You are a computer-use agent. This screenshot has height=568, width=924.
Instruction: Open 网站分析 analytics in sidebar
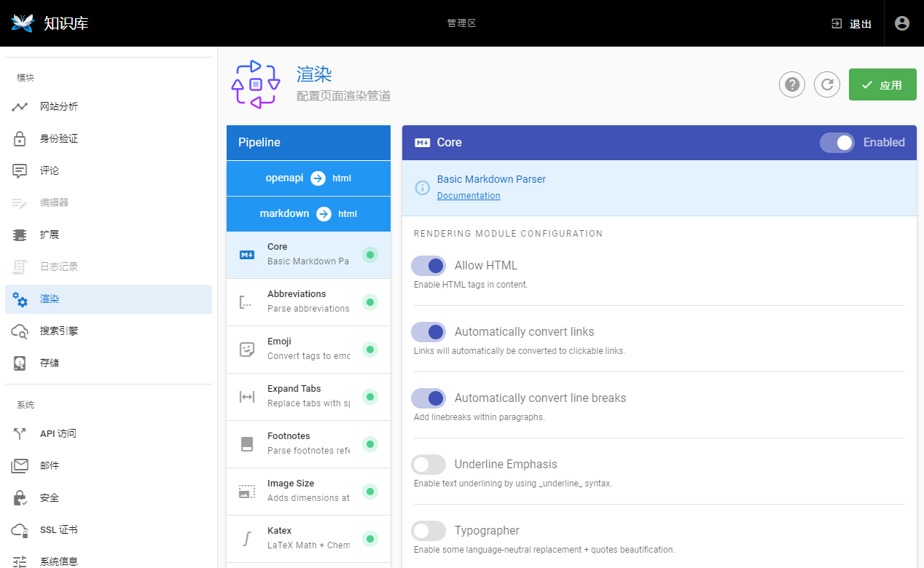(58, 106)
